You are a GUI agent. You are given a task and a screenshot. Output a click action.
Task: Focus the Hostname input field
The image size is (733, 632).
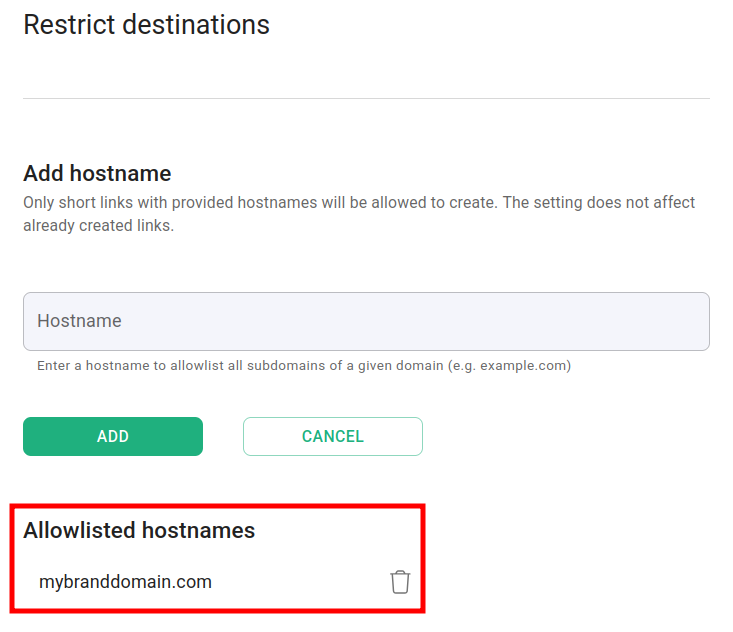click(366, 321)
